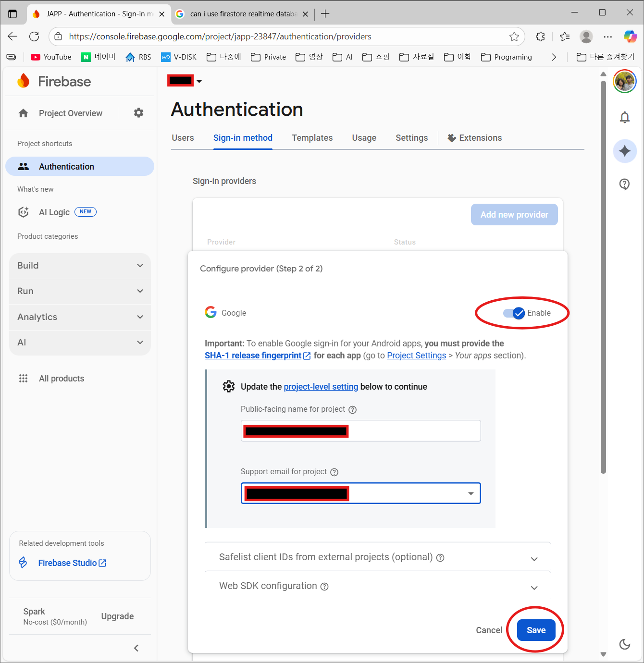Viewport: 644px width, 663px height.
Task: Open the Private bookmarks folder
Action: click(x=269, y=57)
